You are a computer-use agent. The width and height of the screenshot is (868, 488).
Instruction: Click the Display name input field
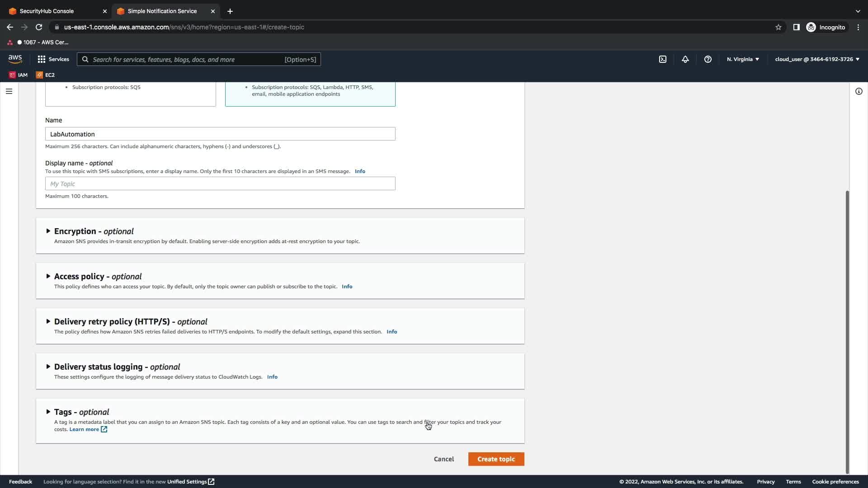[220, 183]
